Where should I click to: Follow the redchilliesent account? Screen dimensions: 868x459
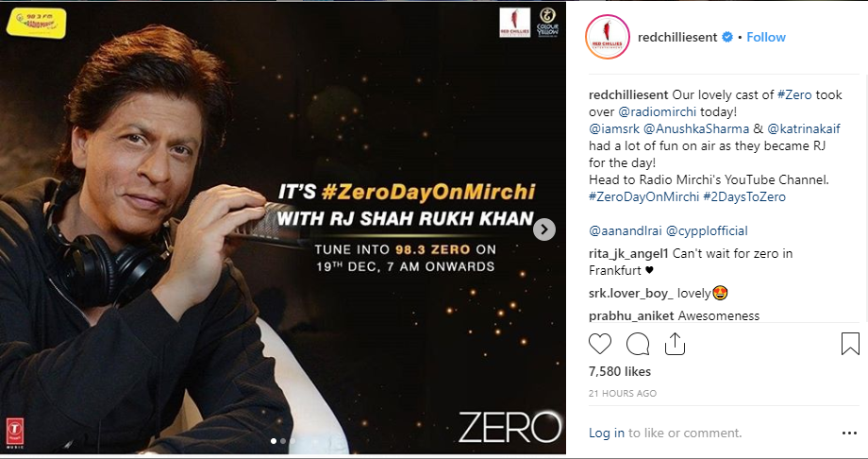[766, 37]
